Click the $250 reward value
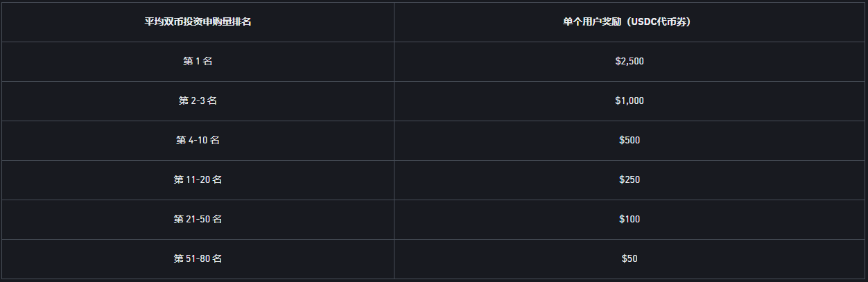 (x=630, y=179)
